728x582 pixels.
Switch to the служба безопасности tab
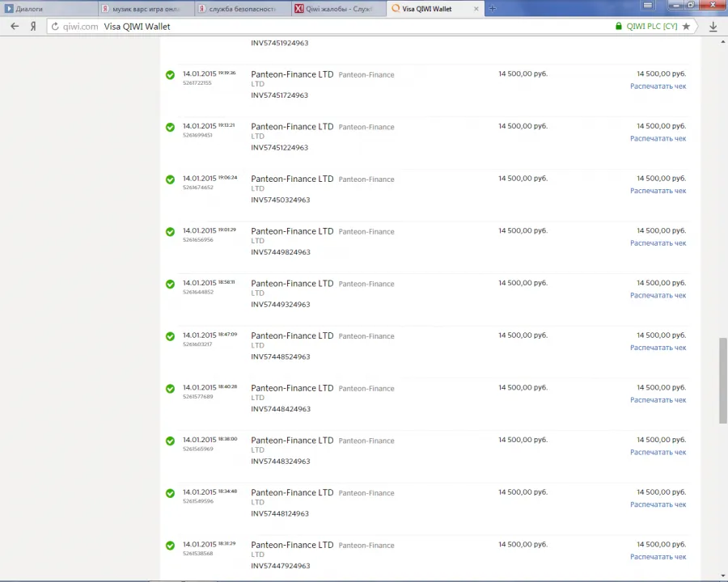click(243, 9)
